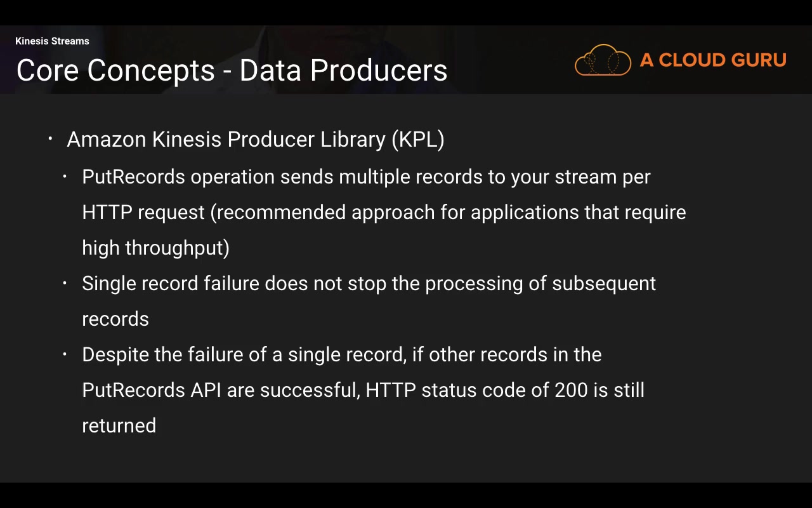The width and height of the screenshot is (812, 508).
Task: Click the bullet dot before PutRecords operation
Action: point(65,175)
